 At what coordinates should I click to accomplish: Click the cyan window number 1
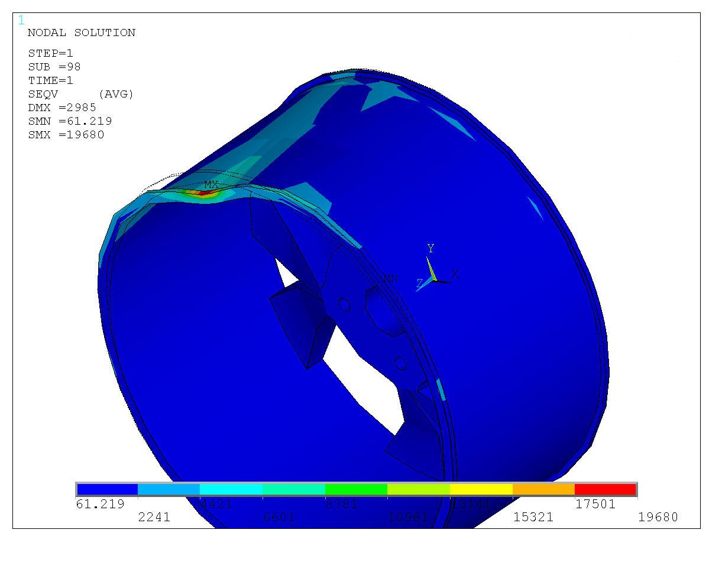click(22, 21)
